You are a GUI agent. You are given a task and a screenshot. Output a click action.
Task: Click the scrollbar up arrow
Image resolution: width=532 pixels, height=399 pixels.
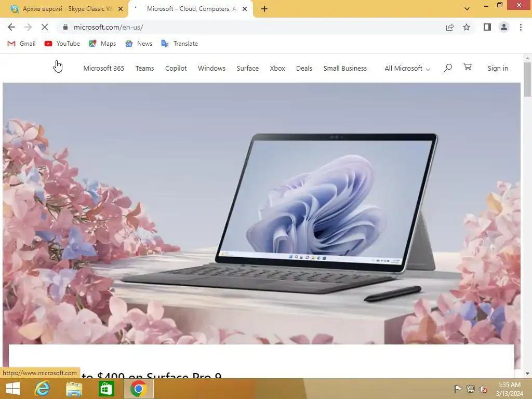[527, 58]
